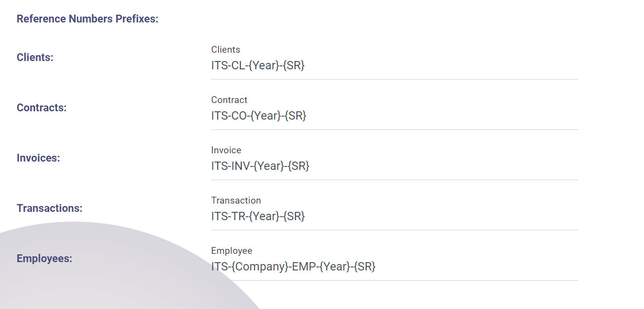Click the "Reference Numbers Prefixes:" heading
The width and height of the screenshot is (644, 309).
tap(87, 19)
